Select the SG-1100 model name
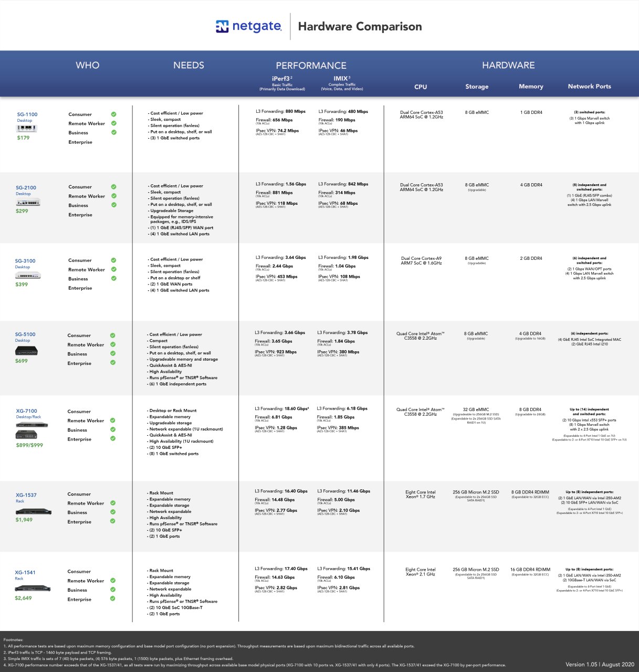 pyautogui.click(x=27, y=114)
